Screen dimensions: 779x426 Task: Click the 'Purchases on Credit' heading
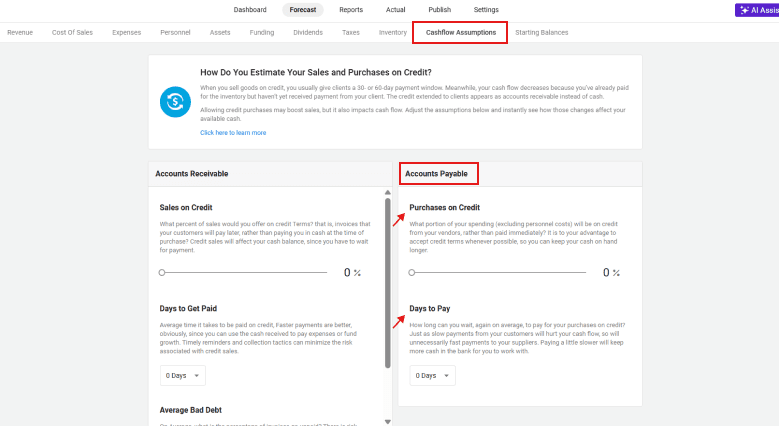[x=445, y=207]
